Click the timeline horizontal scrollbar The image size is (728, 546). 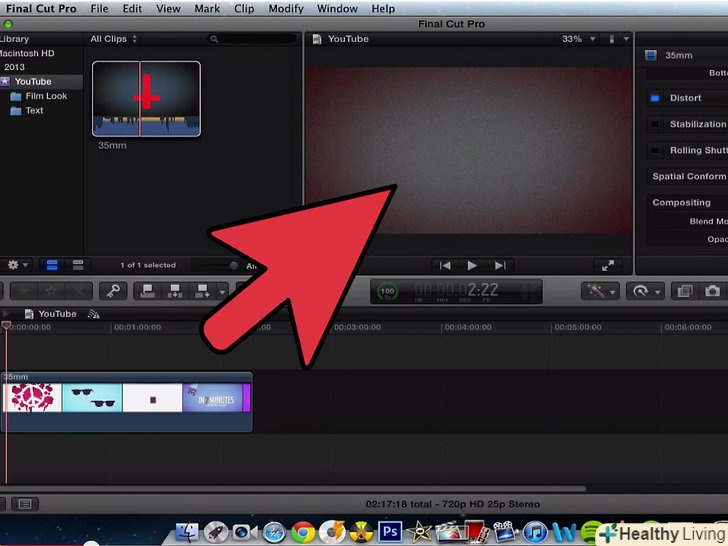click(x=293, y=488)
